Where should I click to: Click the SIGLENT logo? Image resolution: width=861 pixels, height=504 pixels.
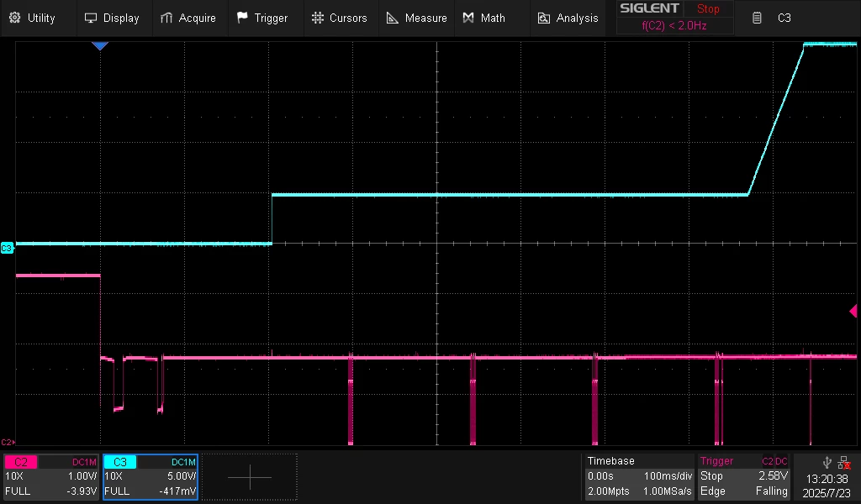[650, 8]
